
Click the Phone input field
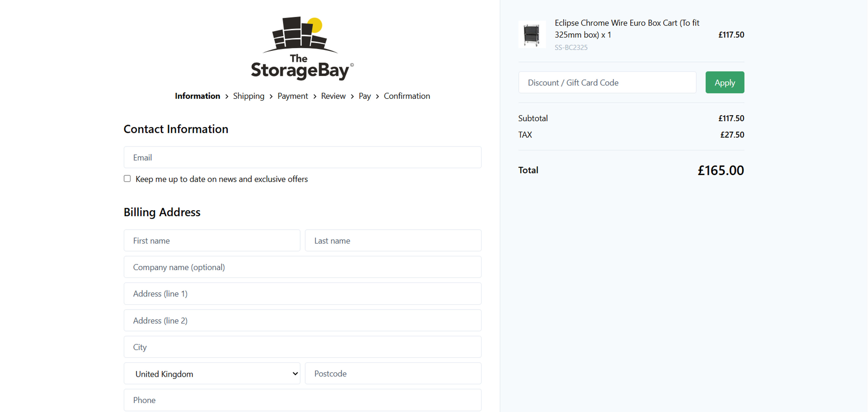[x=302, y=400]
